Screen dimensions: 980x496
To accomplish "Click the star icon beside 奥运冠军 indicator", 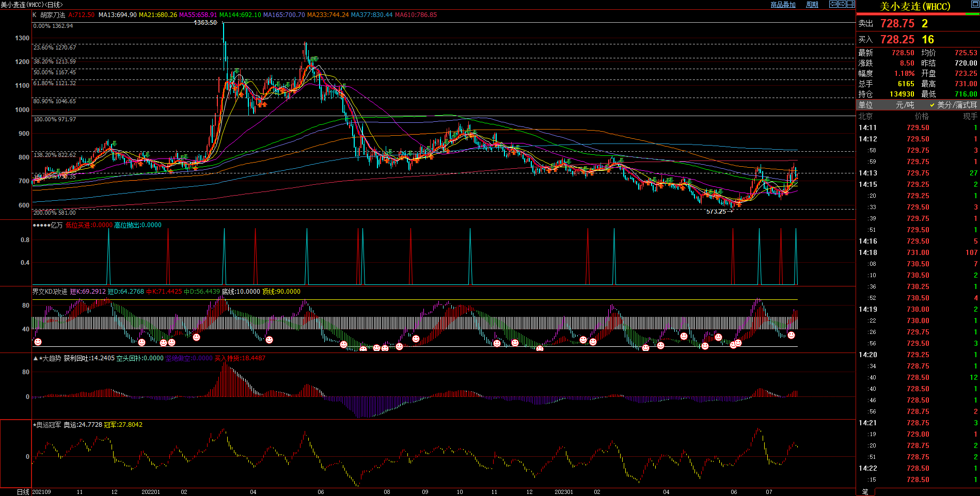I will point(35,425).
